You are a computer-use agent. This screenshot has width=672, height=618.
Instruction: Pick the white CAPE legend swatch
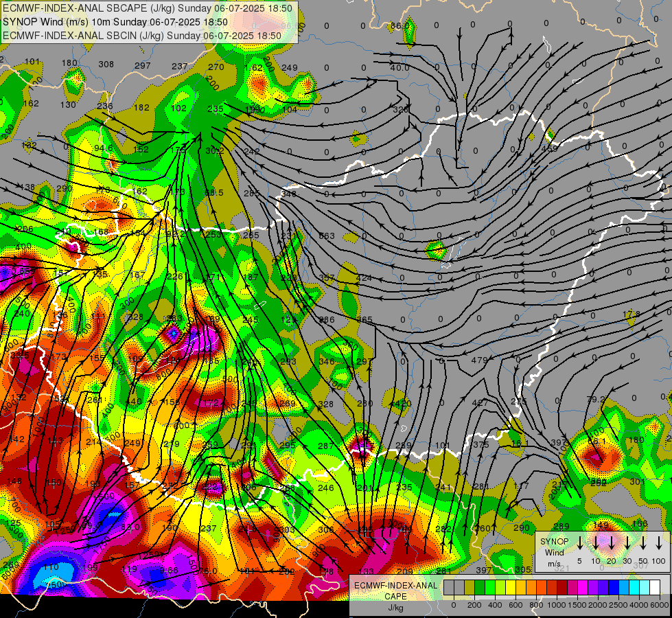click(654, 587)
